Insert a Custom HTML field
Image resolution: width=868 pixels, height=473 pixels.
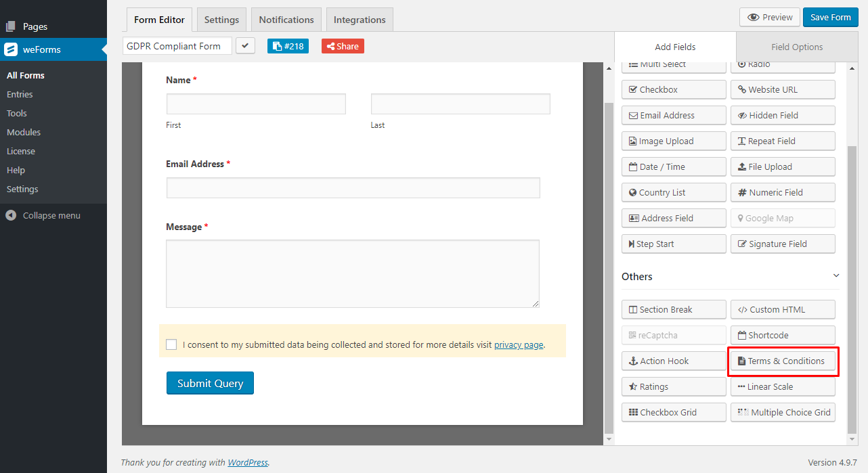(x=783, y=309)
